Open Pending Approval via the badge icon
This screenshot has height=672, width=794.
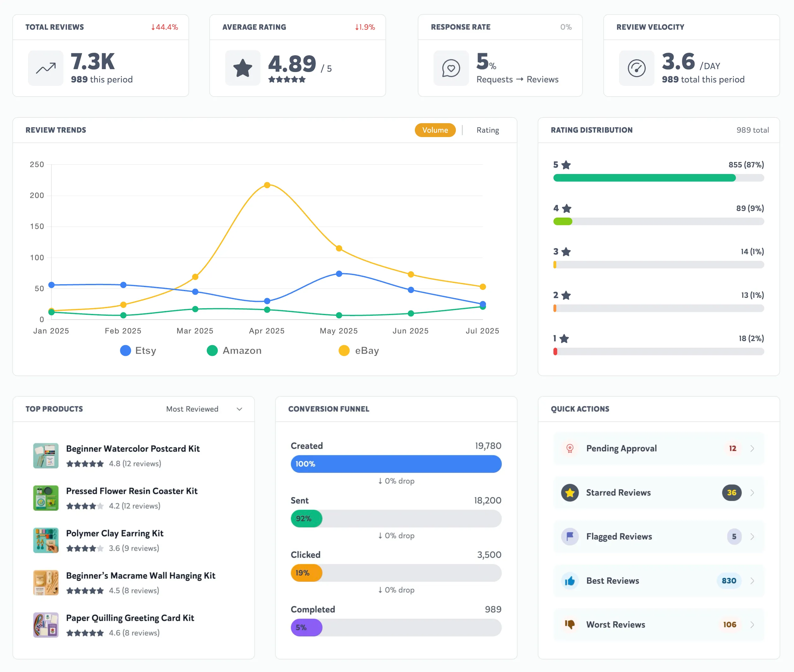(570, 448)
